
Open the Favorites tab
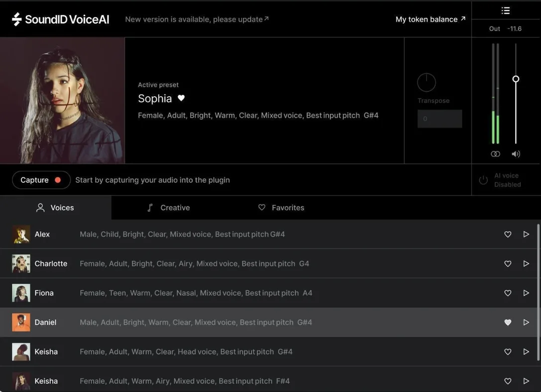point(281,208)
